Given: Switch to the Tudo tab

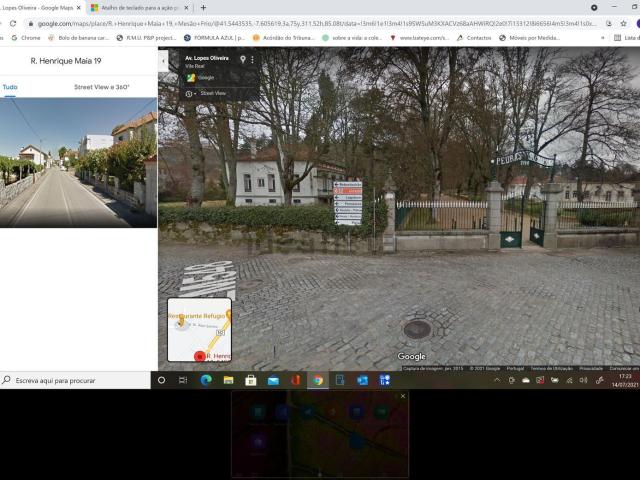Looking at the screenshot, I should click(x=10, y=87).
